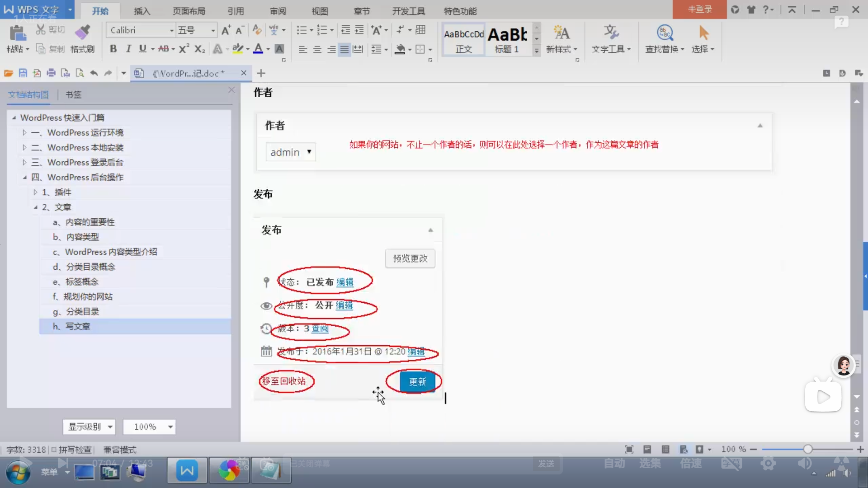This screenshot has width=868, height=488.
Task: Toggle the spell check checkbox in status bar
Action: [54, 450]
